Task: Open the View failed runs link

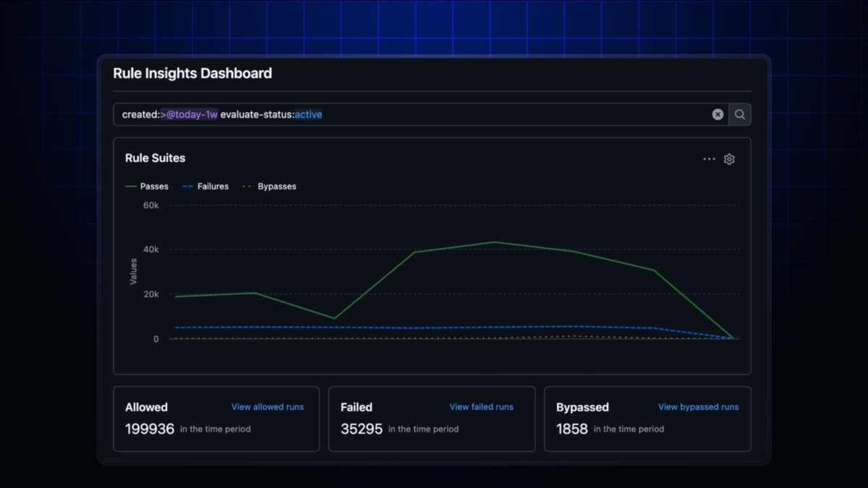Action: pos(481,407)
